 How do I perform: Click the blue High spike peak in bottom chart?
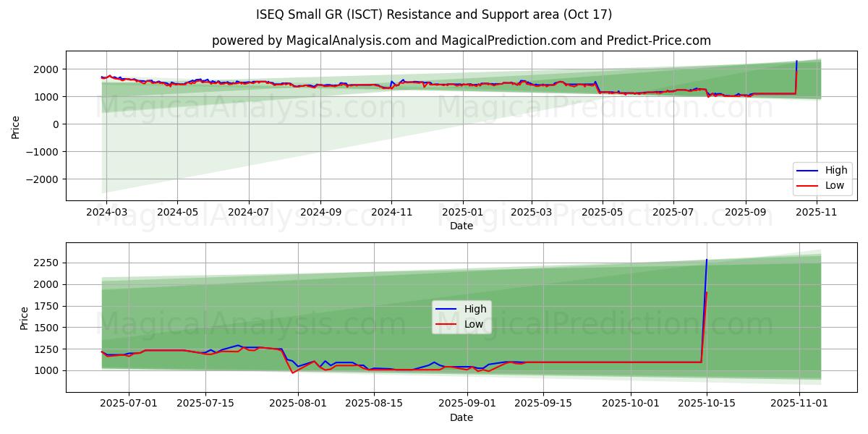(707, 260)
